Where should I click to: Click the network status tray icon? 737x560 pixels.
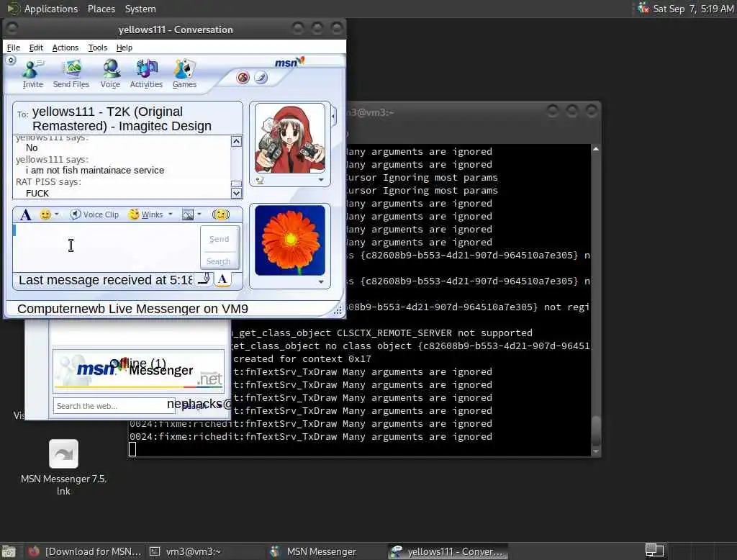(643, 8)
